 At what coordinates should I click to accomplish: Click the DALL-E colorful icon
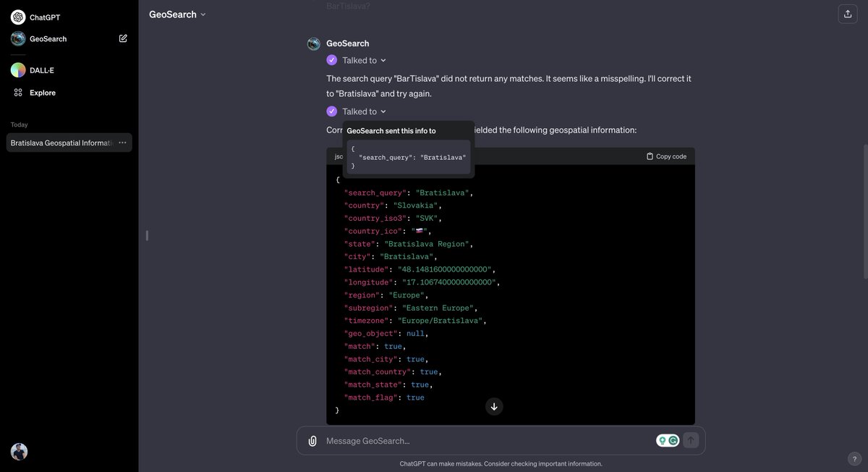pyautogui.click(x=18, y=70)
